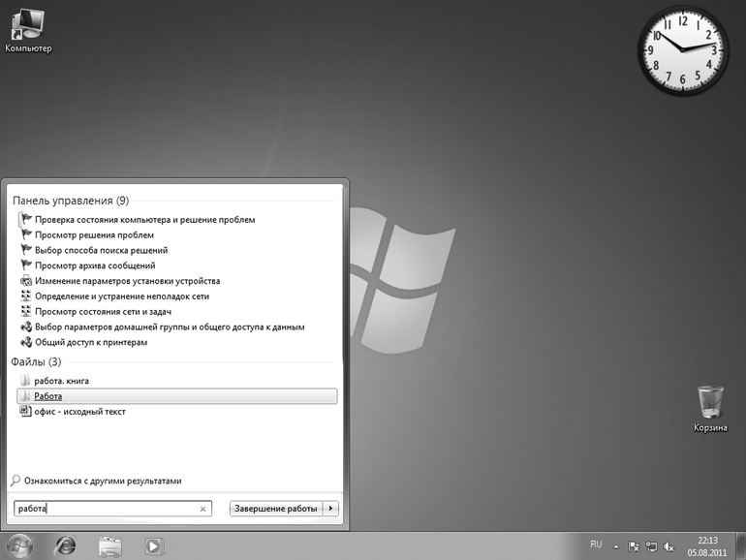Open Windows Explorer folder icon in taskbar
The width and height of the screenshot is (746, 560).
pos(110,545)
